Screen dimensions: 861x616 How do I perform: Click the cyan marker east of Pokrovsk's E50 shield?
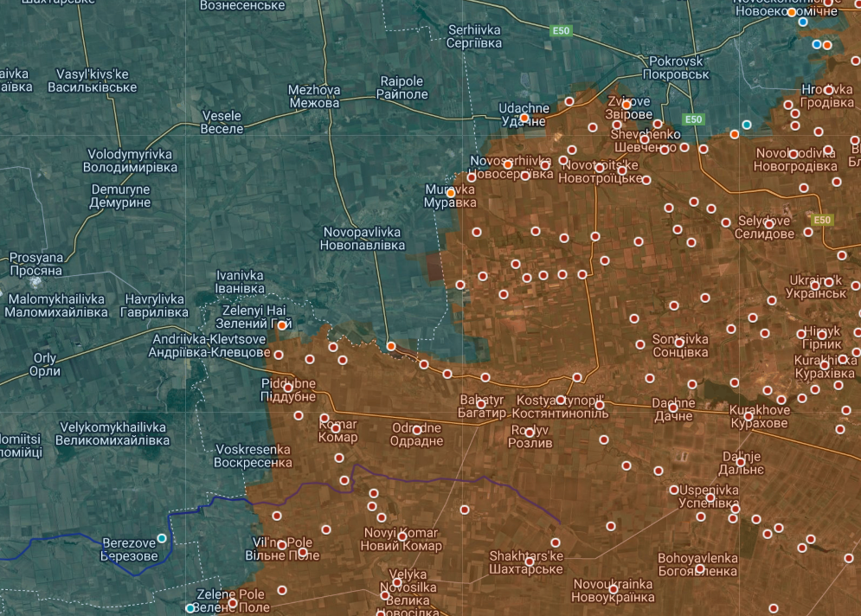[747, 125]
